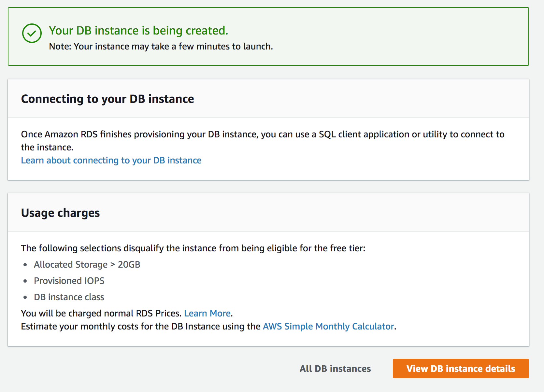Open 'Learn about connecting to your DB instance'
The width and height of the screenshot is (544, 392).
(x=111, y=161)
